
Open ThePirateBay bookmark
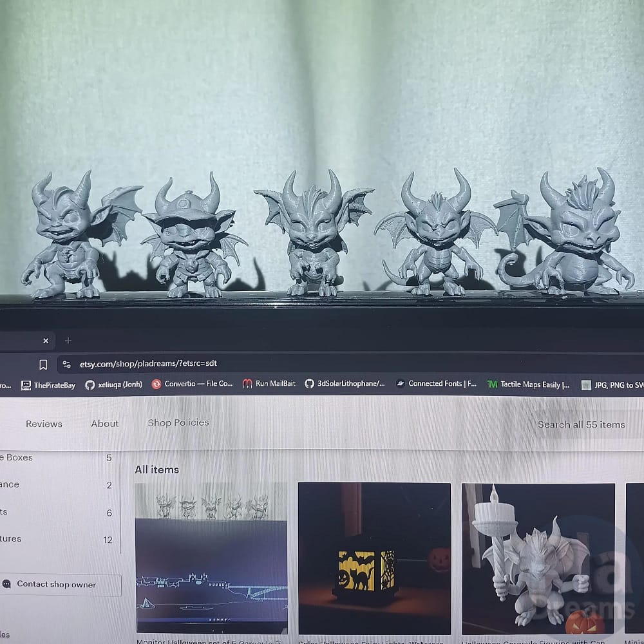point(48,385)
